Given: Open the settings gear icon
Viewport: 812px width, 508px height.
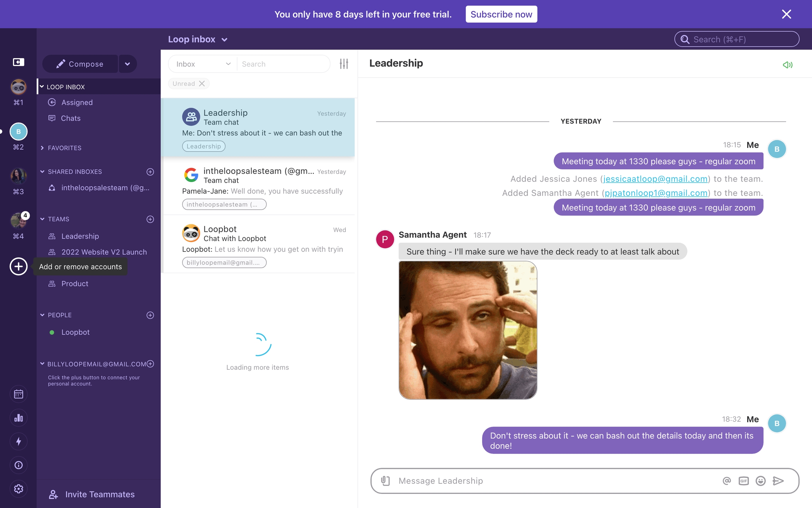Looking at the screenshot, I should pos(18,489).
